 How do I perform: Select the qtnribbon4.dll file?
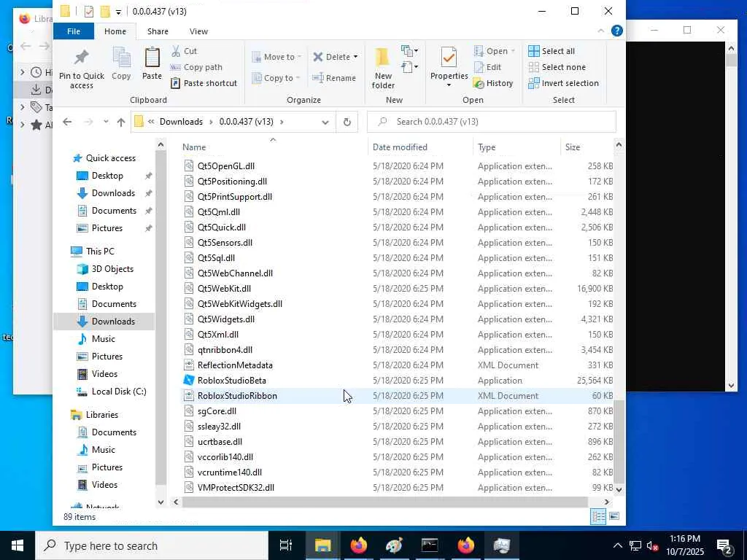point(225,350)
